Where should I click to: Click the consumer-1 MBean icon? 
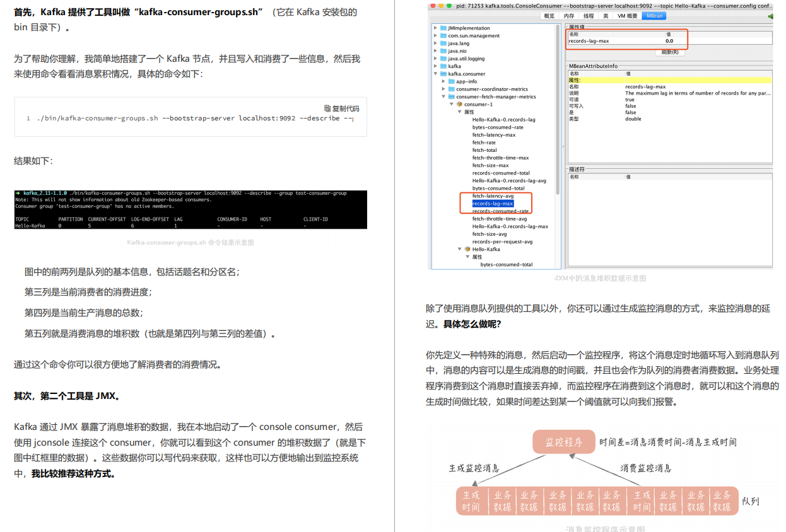459,104
